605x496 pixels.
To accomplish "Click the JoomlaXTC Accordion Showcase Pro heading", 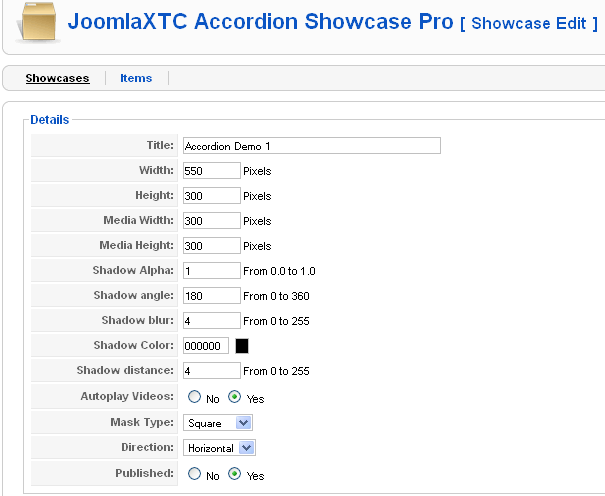I will pos(260,22).
